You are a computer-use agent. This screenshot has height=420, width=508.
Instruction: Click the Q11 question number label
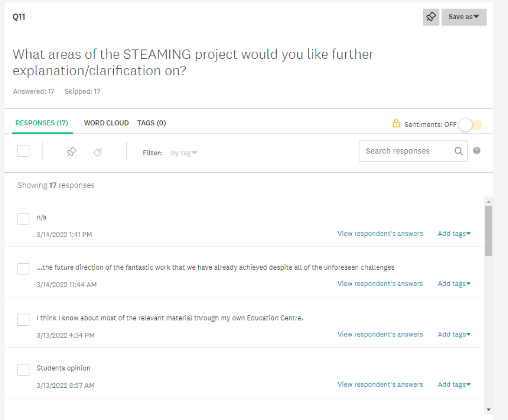(19, 17)
